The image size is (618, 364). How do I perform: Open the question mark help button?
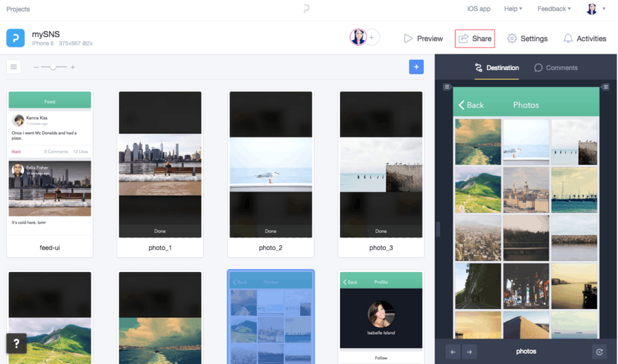pos(16,343)
